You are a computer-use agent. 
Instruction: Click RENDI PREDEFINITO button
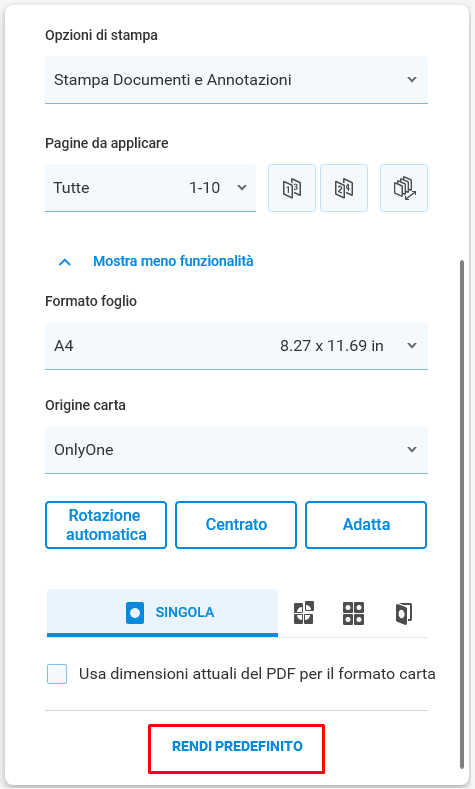click(x=236, y=747)
